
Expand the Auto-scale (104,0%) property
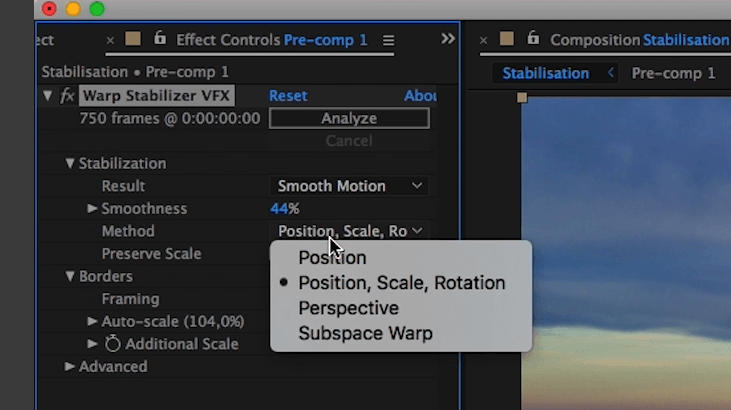[92, 321]
